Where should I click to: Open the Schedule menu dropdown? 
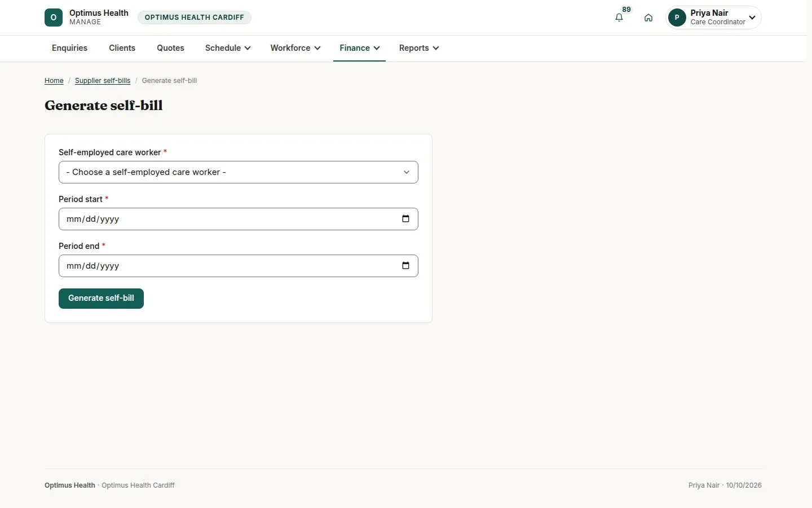click(x=228, y=48)
